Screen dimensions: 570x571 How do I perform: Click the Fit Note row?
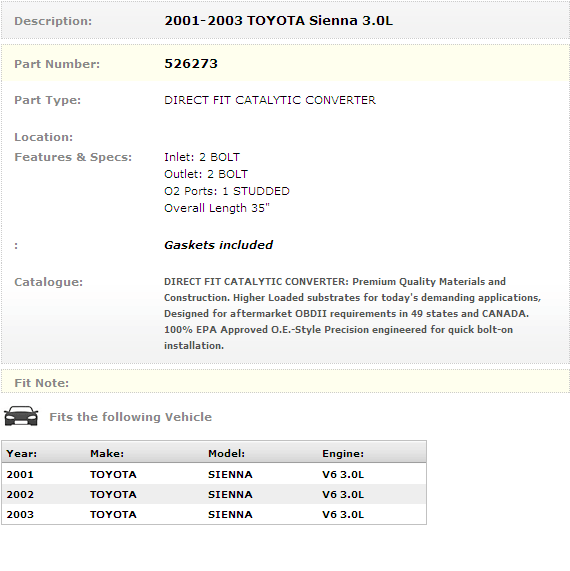285,382
